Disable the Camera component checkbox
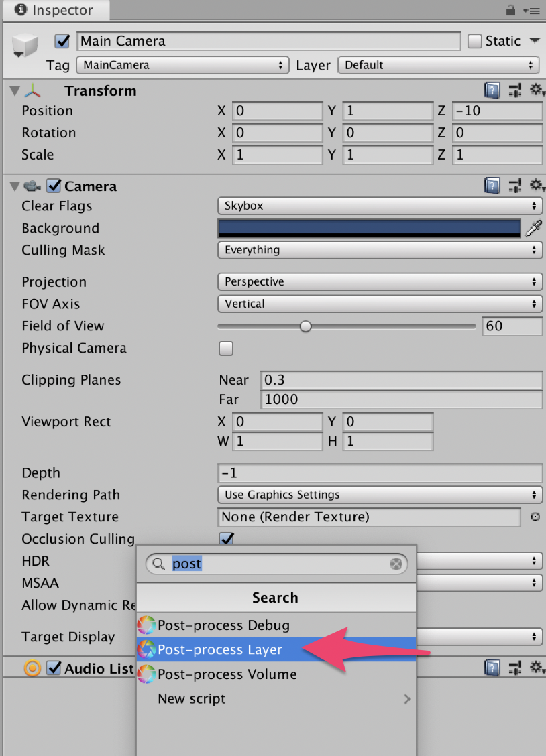Screen dimensions: 546x756 pyautogui.click(x=54, y=186)
